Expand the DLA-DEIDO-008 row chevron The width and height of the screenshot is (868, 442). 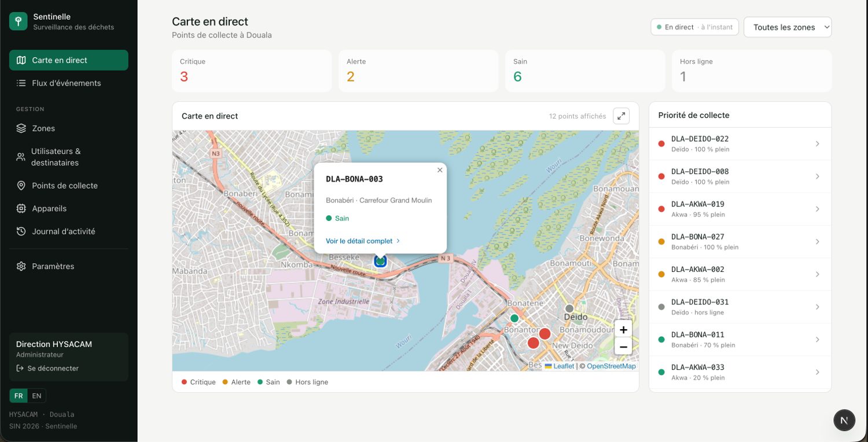[x=817, y=176]
